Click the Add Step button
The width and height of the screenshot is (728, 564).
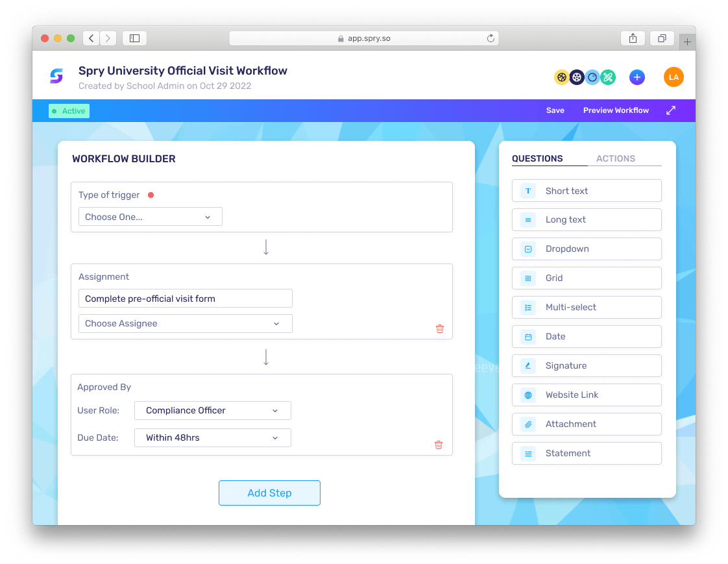[x=269, y=493]
